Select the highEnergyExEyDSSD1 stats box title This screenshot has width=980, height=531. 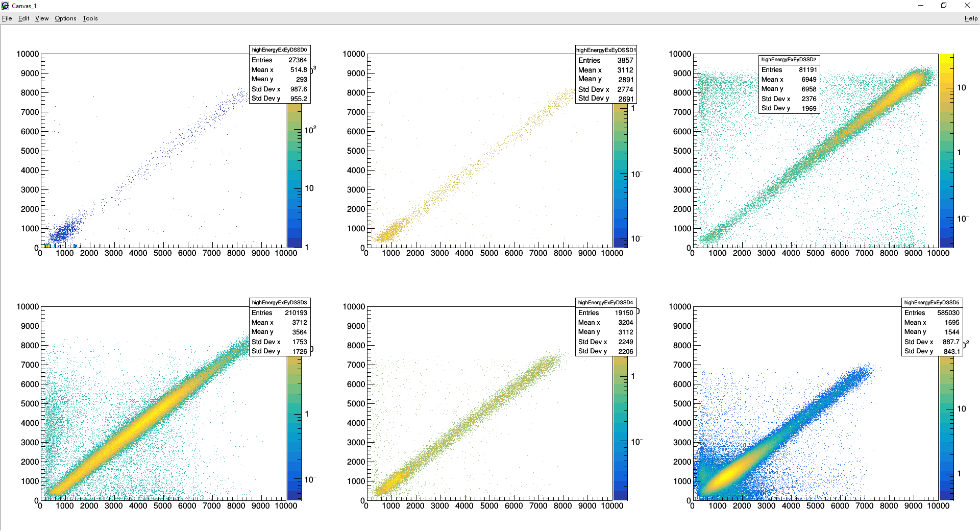606,50
